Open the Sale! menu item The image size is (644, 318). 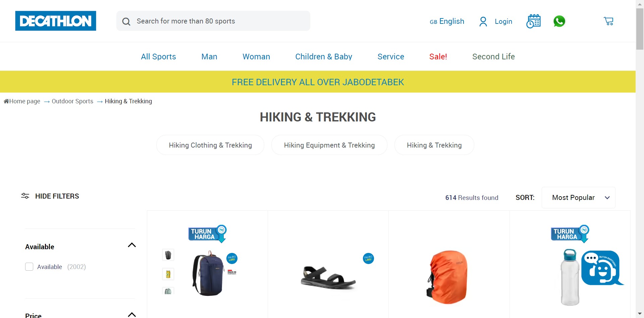438,57
